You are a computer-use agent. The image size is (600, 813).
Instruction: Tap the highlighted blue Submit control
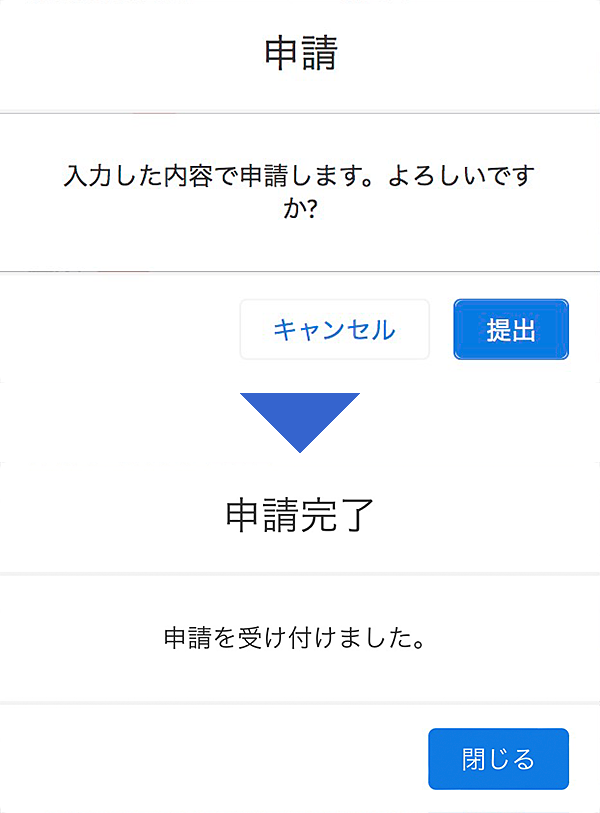511,329
